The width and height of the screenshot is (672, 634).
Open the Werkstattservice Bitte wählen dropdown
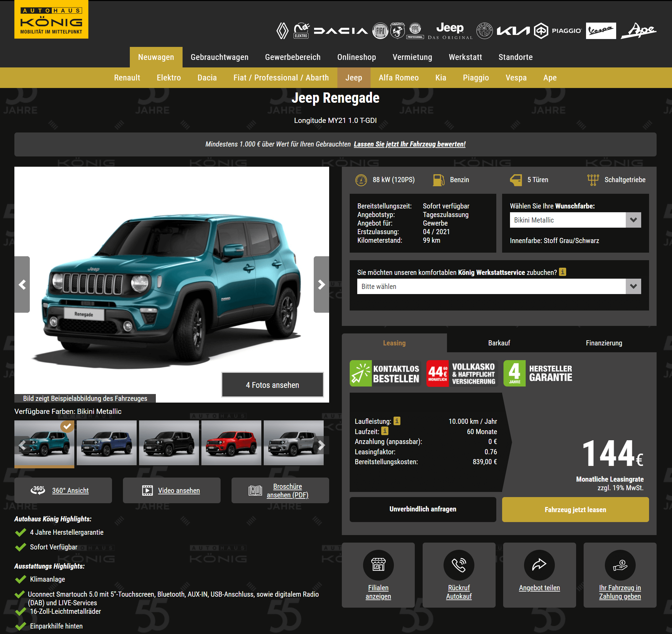click(x=499, y=287)
